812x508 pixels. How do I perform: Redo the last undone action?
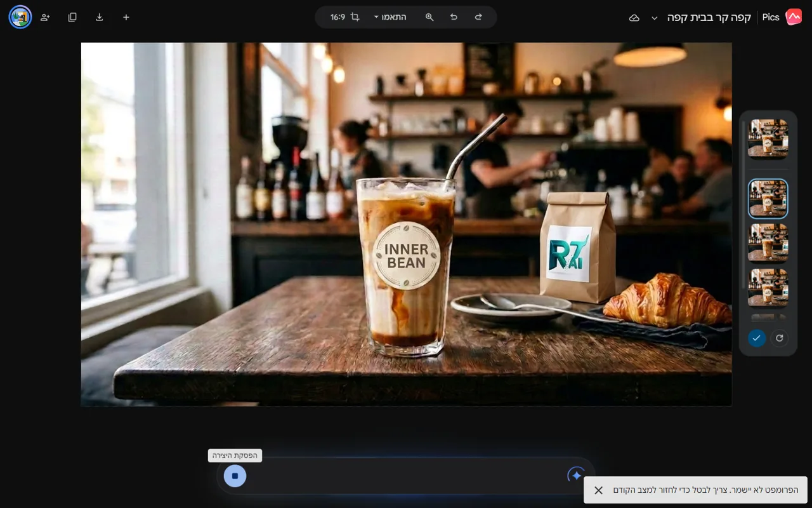[x=478, y=17]
